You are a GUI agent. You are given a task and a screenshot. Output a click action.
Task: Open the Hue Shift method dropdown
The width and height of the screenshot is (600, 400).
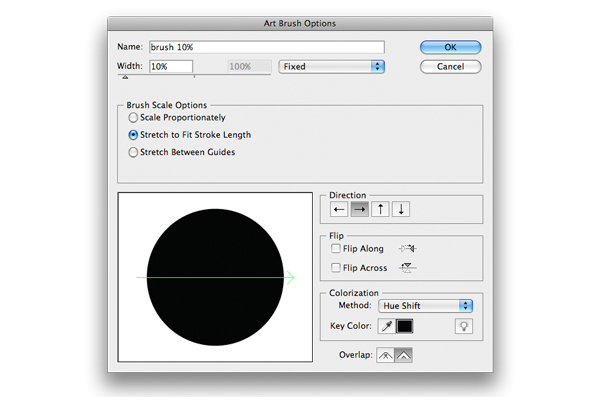[x=426, y=305]
